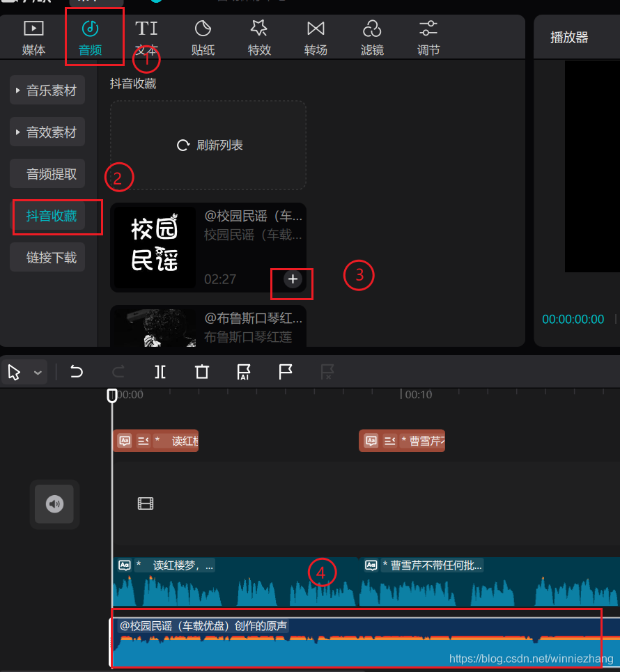Click the AI marker flag icon

click(244, 372)
